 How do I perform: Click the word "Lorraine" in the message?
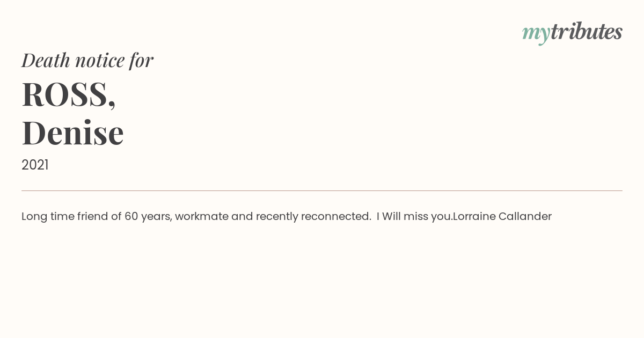coord(474,216)
